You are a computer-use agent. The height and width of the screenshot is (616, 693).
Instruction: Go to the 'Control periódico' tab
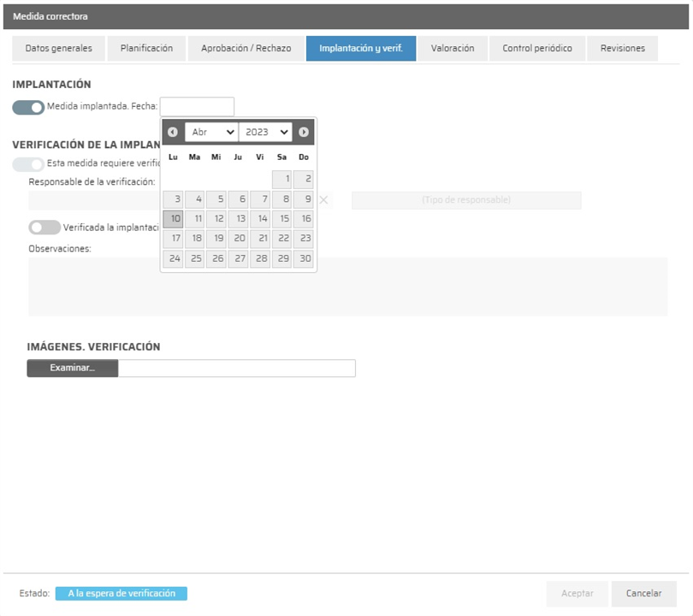coord(537,49)
